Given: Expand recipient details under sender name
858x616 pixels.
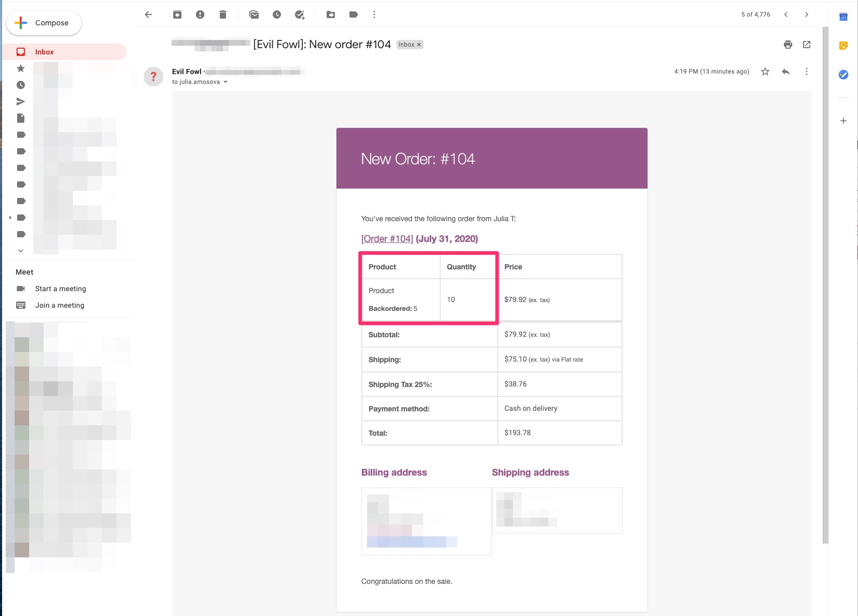Looking at the screenshot, I should (x=225, y=82).
